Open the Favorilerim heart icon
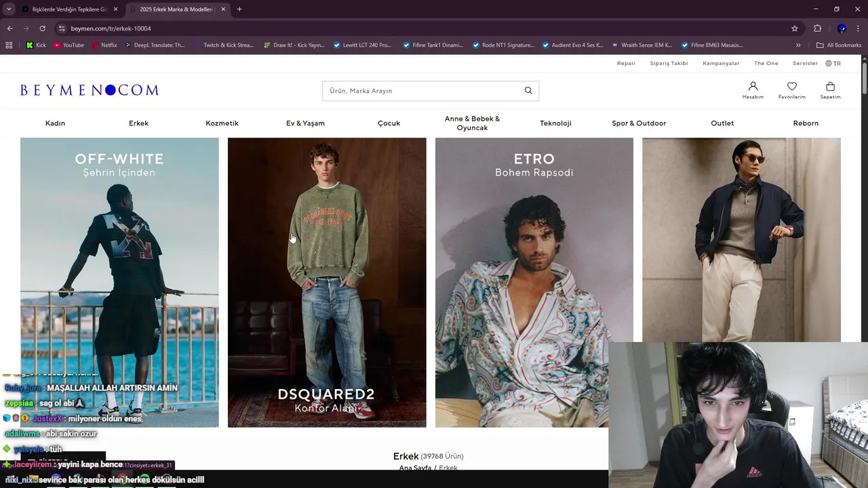Viewport: 868px width, 488px height. click(791, 90)
